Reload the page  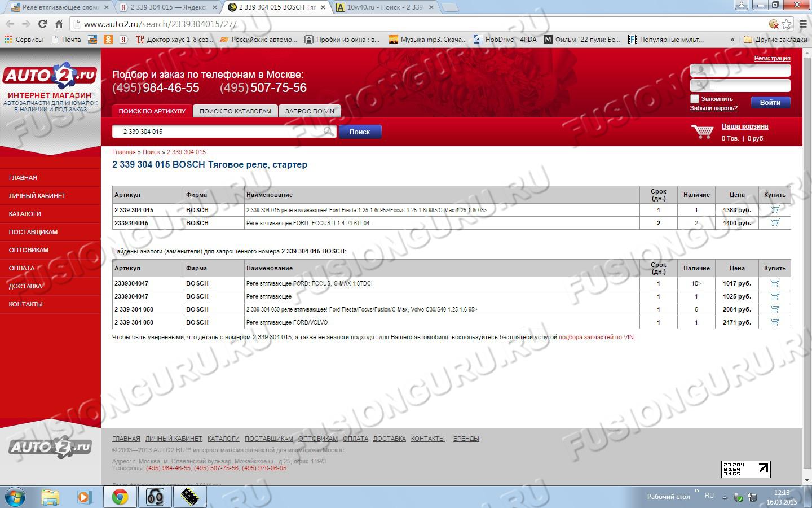(42, 24)
